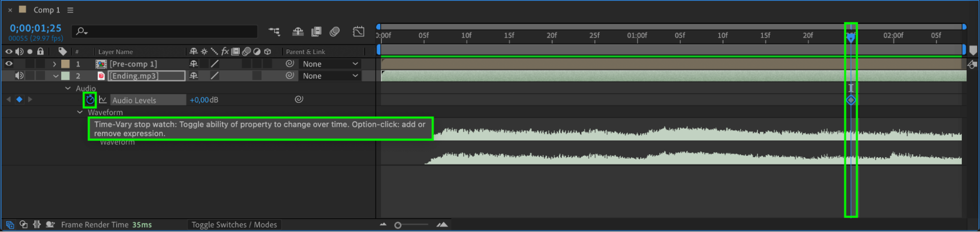Screen dimensions: 980x232
Task: Click the Audio Levels expression pick whip
Action: click(299, 99)
